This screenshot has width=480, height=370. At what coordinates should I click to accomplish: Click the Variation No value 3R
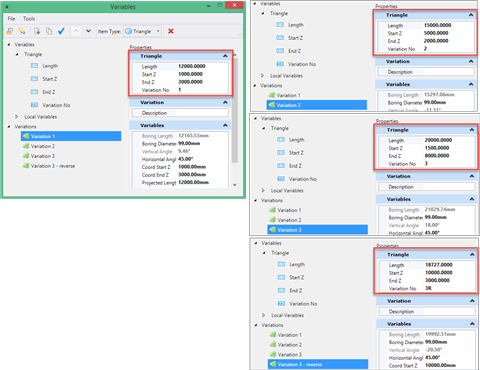click(x=428, y=288)
